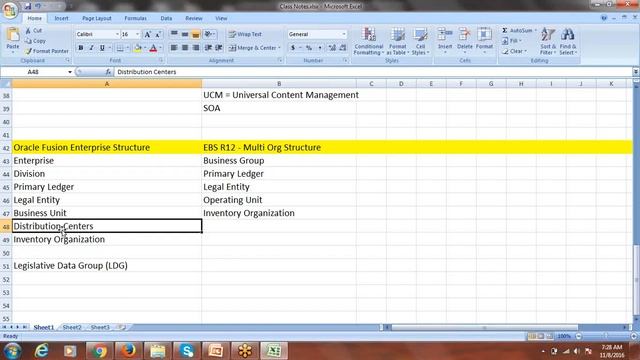Screen dimensions: 640x360
Task: Click the zoom slider in the status bar
Action: 606,336
